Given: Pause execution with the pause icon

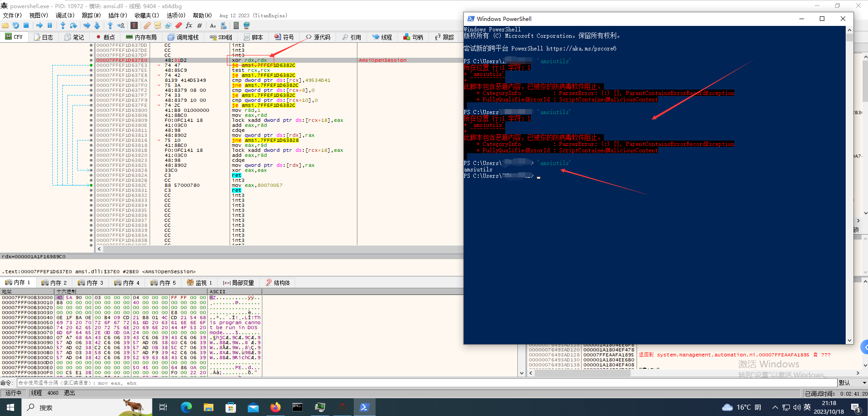Looking at the screenshot, I should point(50,25).
